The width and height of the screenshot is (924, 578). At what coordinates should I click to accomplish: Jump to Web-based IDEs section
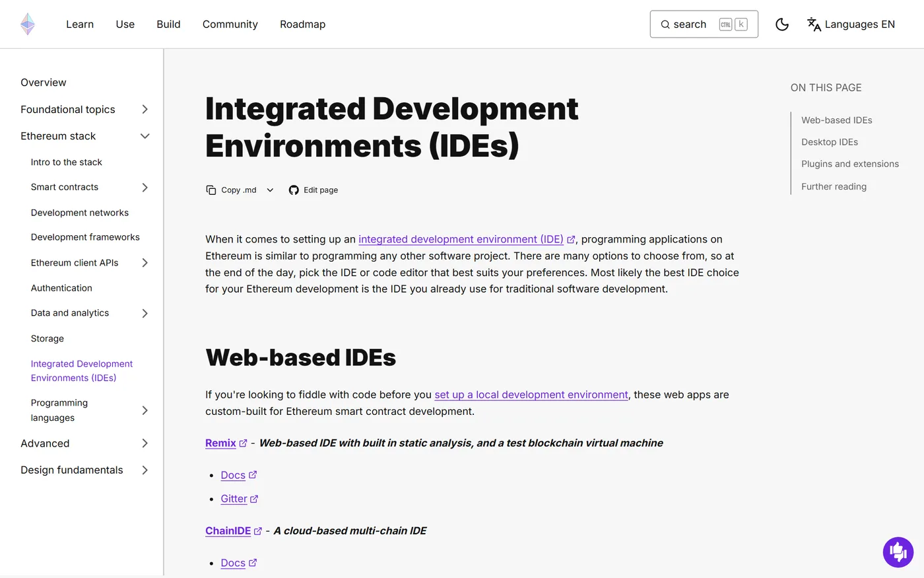click(837, 120)
